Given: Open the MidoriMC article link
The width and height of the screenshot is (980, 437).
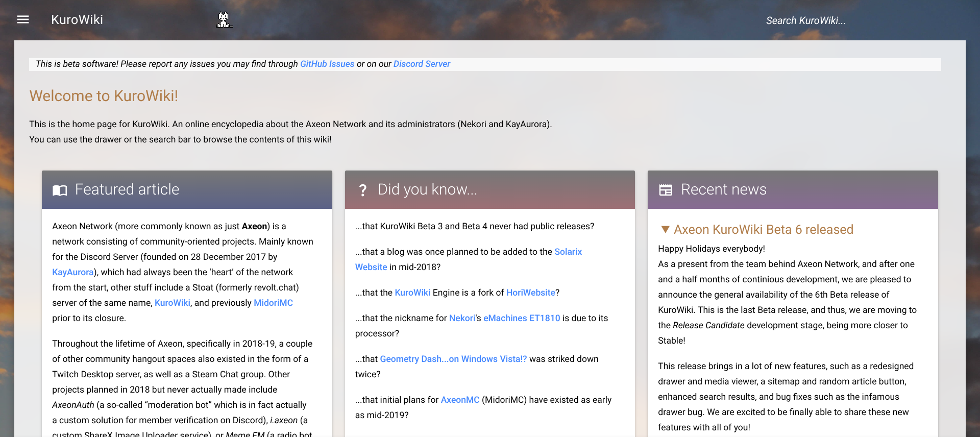Looking at the screenshot, I should coord(274,303).
